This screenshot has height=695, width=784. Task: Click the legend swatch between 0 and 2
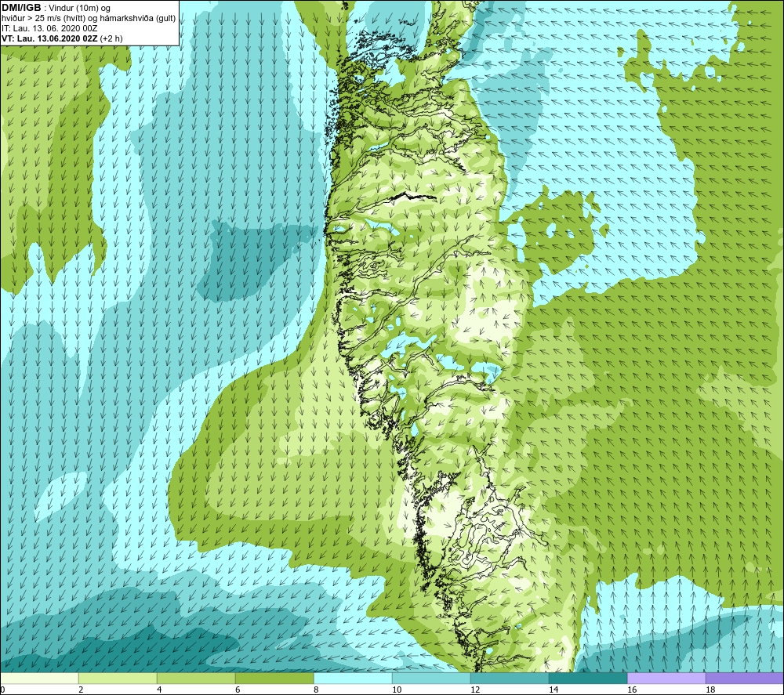pyautogui.click(x=39, y=678)
